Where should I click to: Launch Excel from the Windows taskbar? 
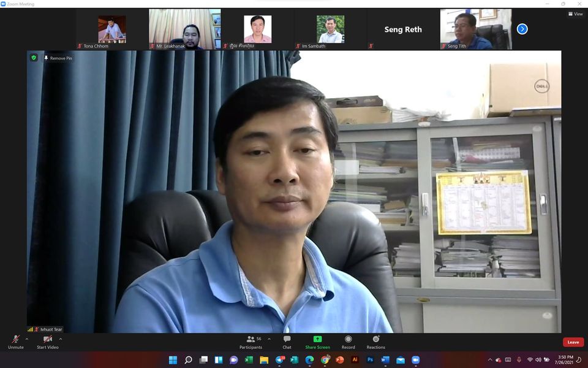[249, 360]
